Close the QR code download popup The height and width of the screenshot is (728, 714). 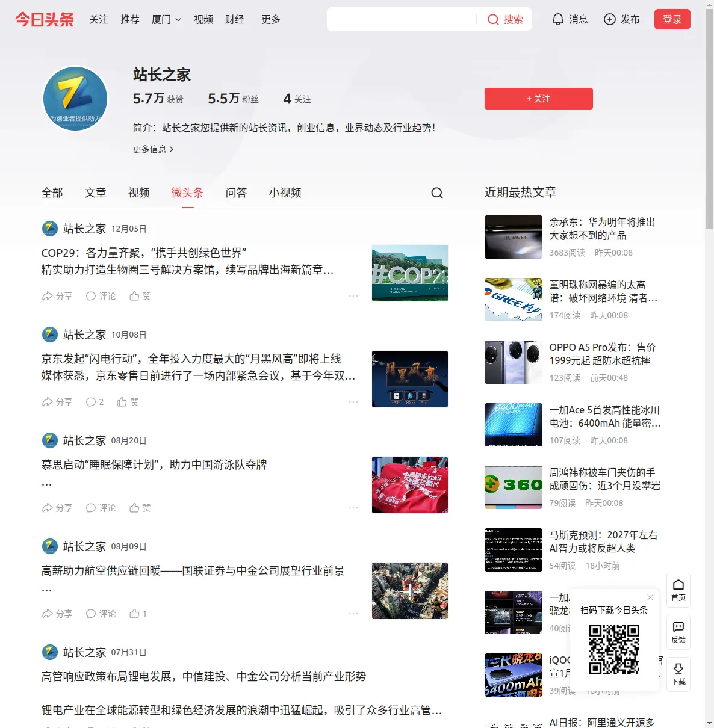[x=650, y=597]
